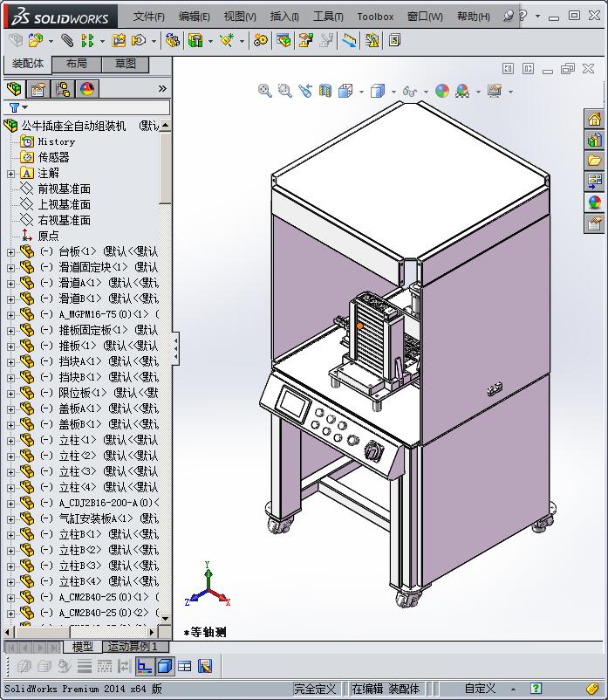This screenshot has width=608, height=700.
Task: Expand the 滑道固定块<1> component node
Action: 10,268
